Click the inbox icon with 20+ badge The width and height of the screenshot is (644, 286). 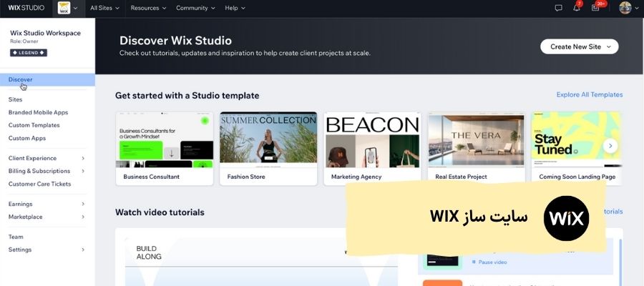[595, 8]
